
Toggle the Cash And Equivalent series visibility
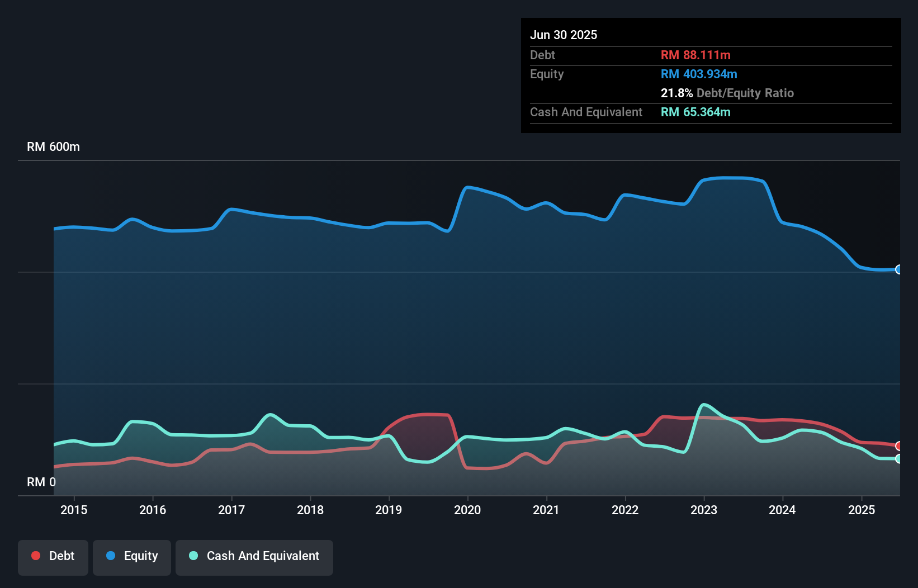point(254,556)
